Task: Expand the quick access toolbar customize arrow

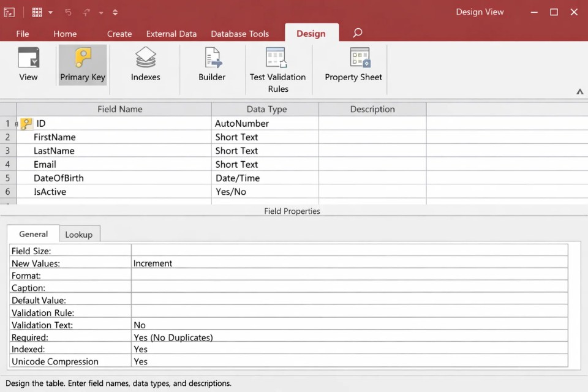Action: tap(115, 12)
